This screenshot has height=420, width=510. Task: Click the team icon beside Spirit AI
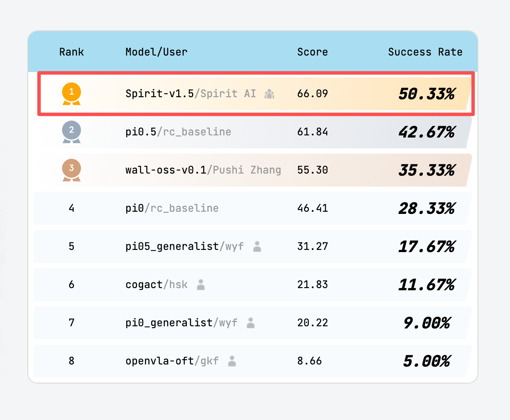(x=269, y=94)
